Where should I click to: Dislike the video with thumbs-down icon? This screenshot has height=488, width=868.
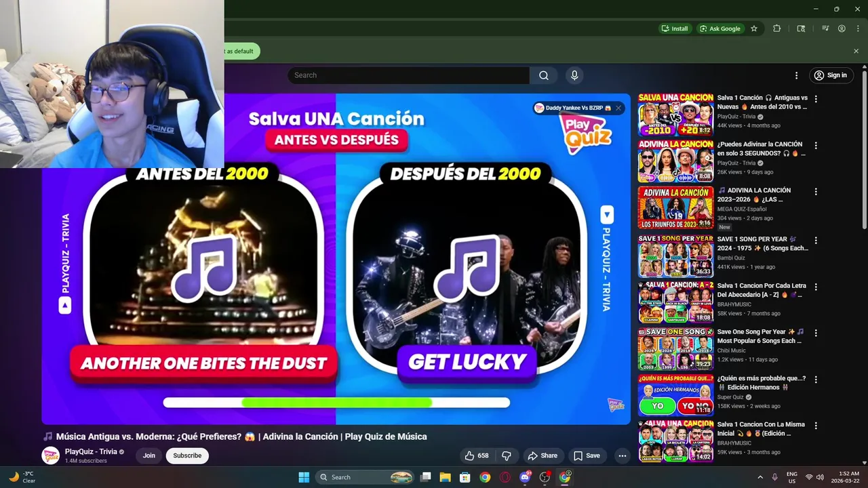tap(506, 455)
